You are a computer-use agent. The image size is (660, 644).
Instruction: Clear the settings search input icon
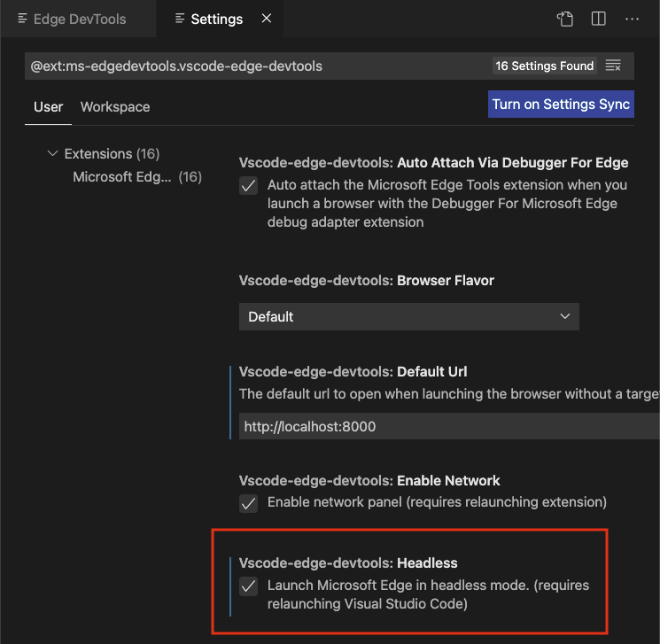[x=613, y=66]
